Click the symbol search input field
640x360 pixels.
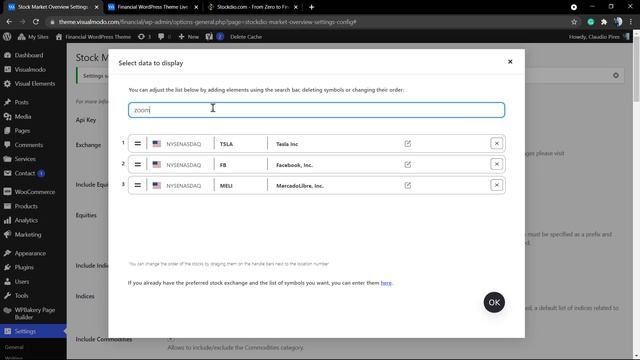pyautogui.click(x=316, y=110)
